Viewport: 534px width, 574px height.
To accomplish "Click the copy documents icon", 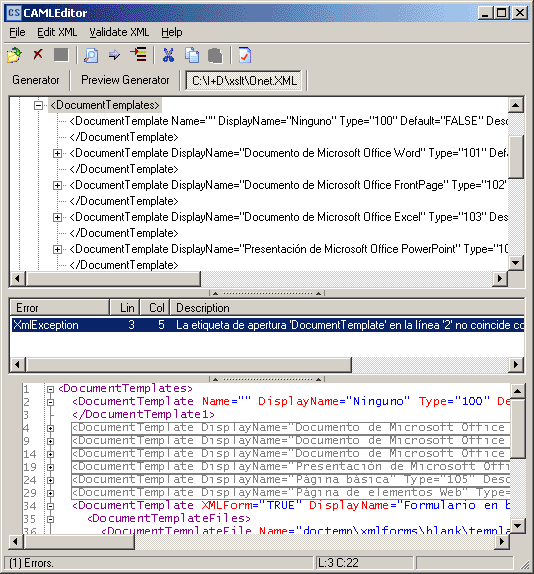I will pyautogui.click(x=192, y=55).
